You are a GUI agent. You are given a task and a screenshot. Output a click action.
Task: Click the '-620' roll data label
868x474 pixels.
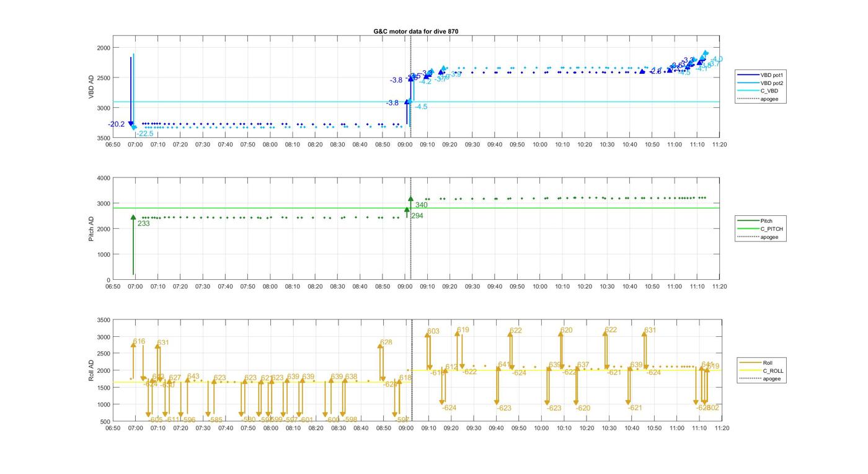click(583, 408)
